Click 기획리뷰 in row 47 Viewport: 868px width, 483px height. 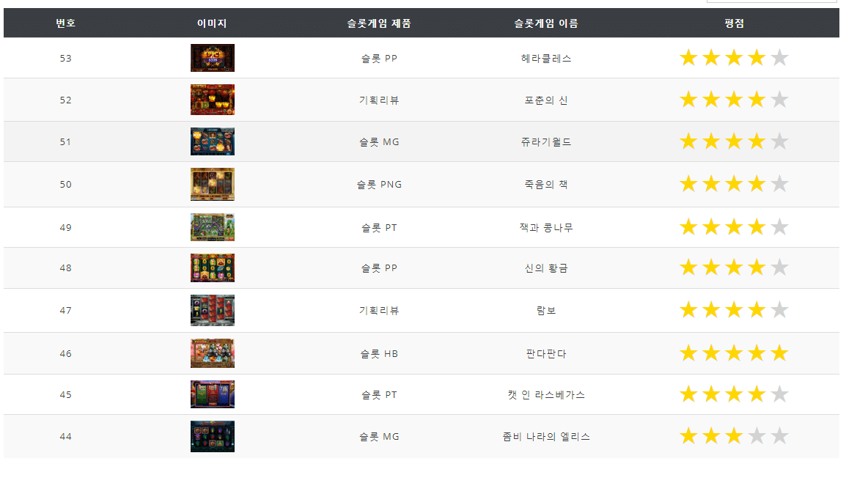(379, 310)
